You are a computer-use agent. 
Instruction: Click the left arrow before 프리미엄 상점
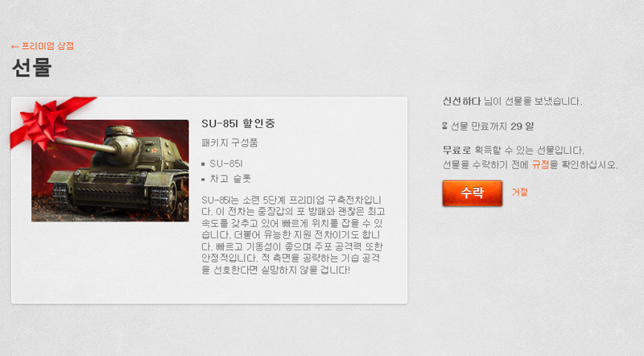14,47
